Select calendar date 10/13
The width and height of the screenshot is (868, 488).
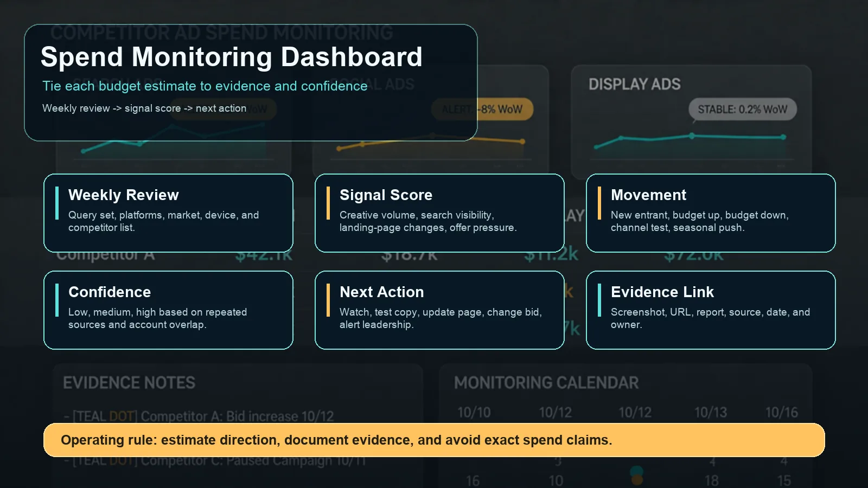[711, 413]
